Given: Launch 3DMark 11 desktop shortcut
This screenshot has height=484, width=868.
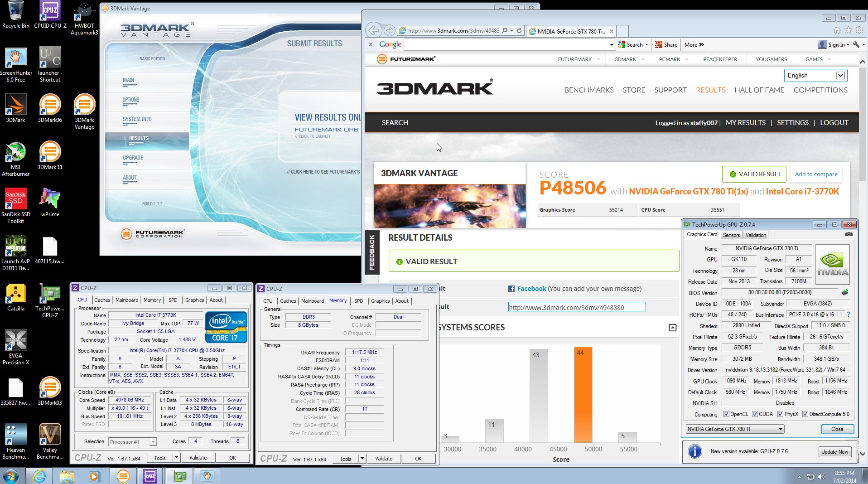Looking at the screenshot, I should pyautogui.click(x=50, y=155).
